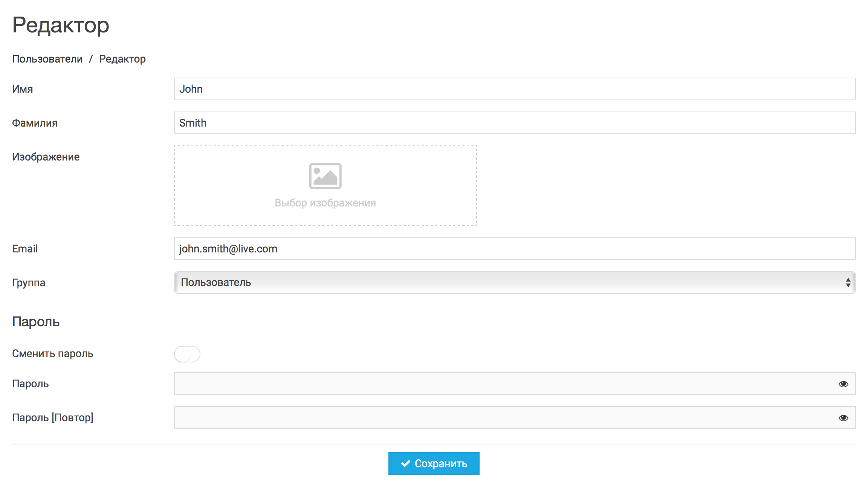This screenshot has width=868, height=483.
Task: Click the Группа select arrows
Action: (x=848, y=283)
